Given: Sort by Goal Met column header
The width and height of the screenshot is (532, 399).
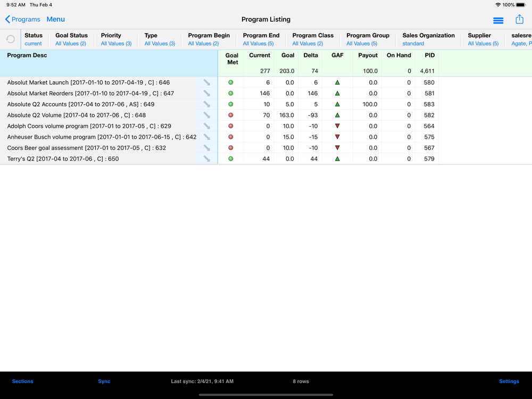Looking at the screenshot, I should (232, 59).
